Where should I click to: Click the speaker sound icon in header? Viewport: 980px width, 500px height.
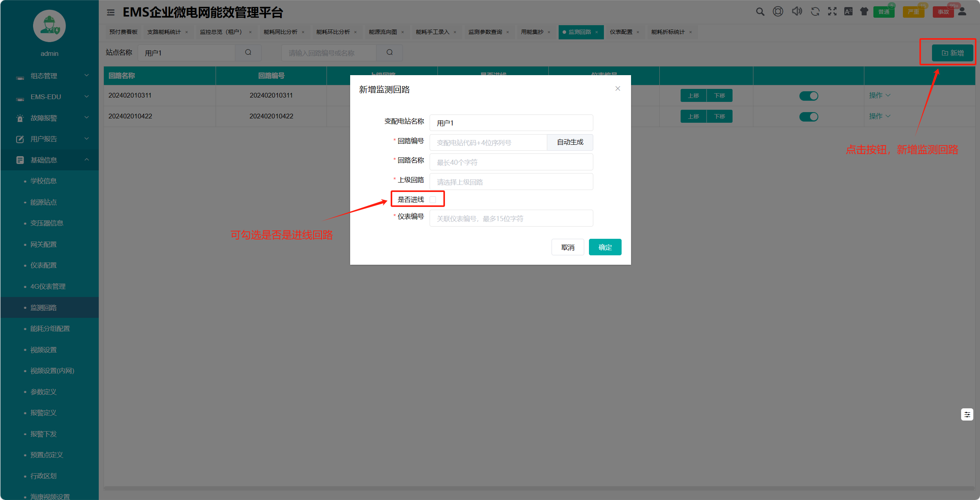click(x=797, y=11)
